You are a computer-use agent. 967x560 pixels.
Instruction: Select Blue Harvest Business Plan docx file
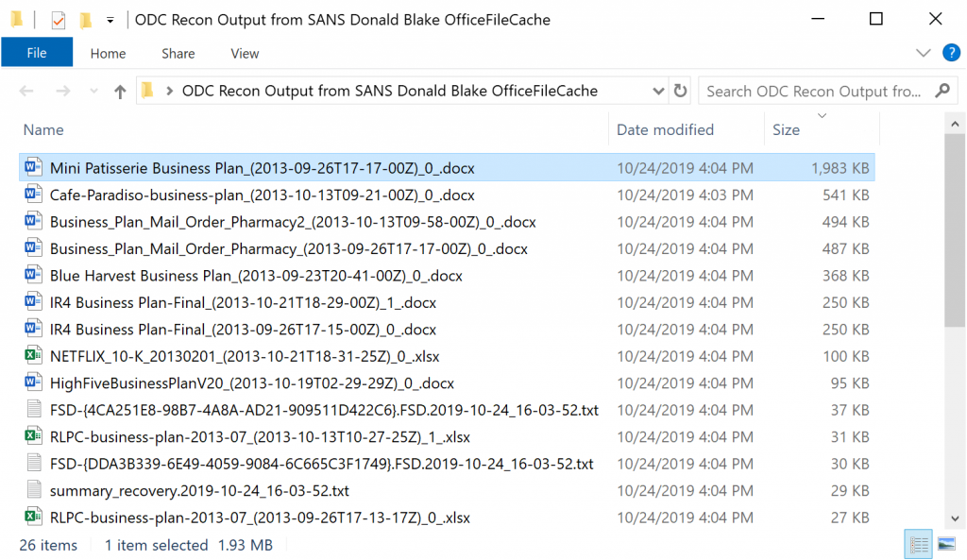pos(256,276)
